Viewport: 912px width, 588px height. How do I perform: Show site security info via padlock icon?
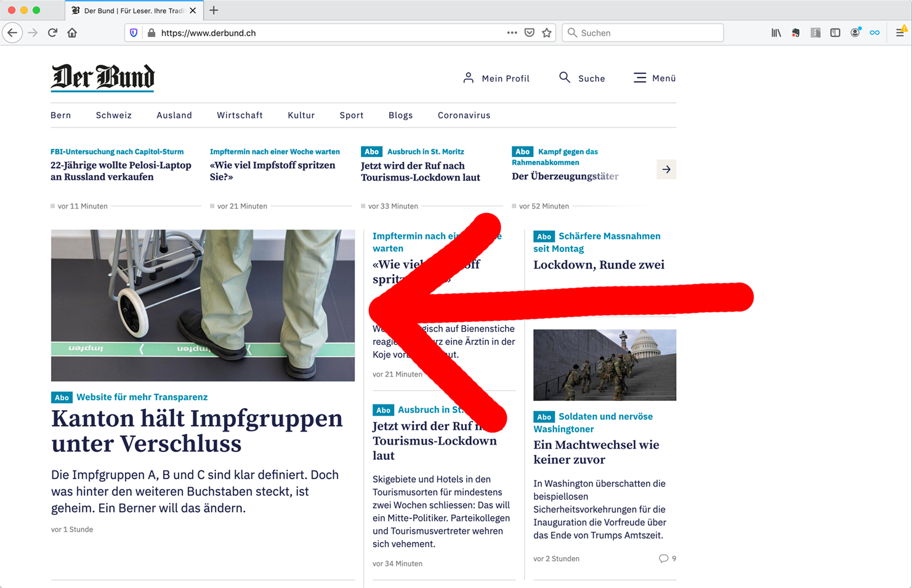click(151, 33)
